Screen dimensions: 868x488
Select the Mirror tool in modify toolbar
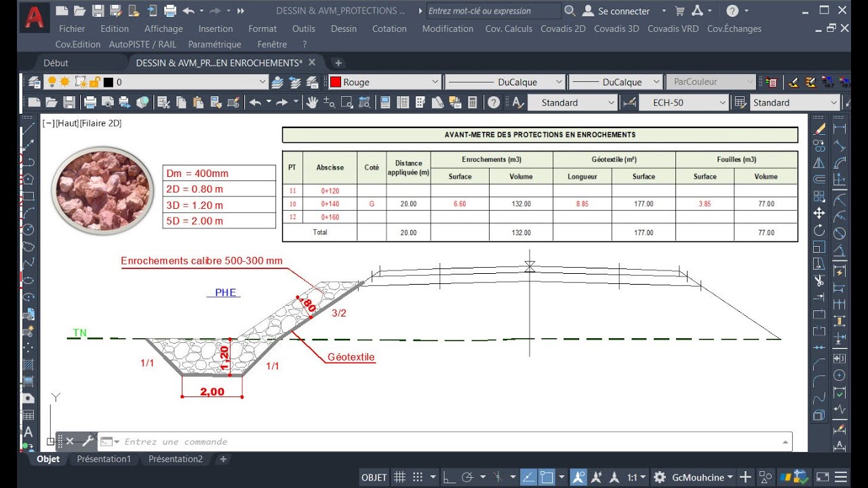pos(819,162)
